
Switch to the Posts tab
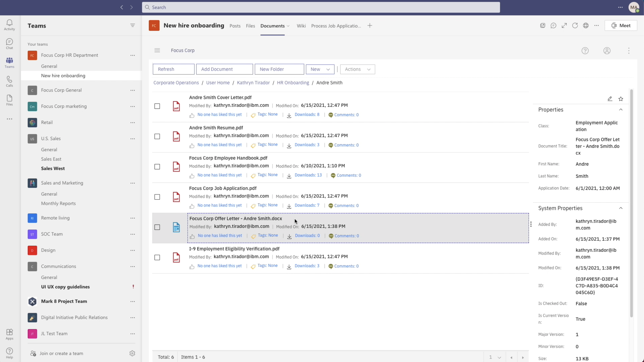click(x=235, y=26)
